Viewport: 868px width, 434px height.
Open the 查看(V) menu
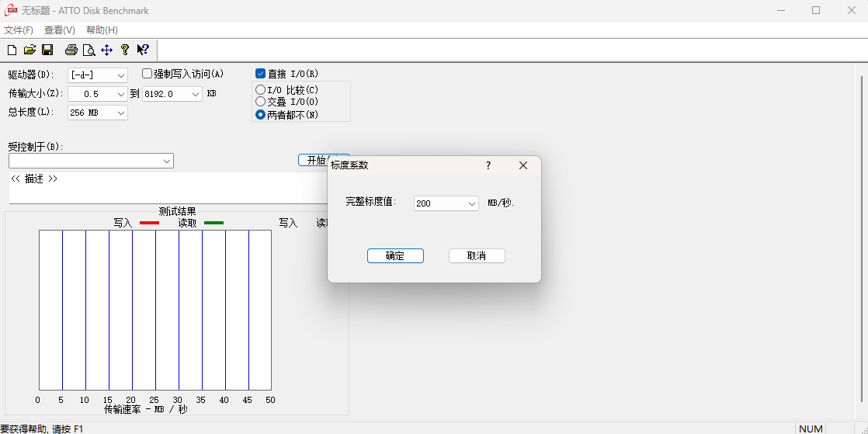point(60,30)
